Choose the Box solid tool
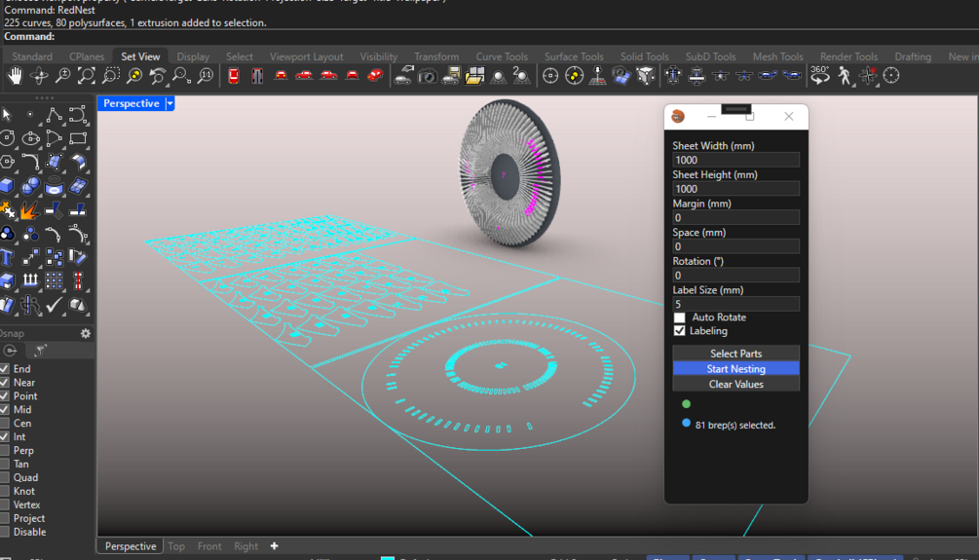The width and height of the screenshot is (979, 560). coord(8,187)
